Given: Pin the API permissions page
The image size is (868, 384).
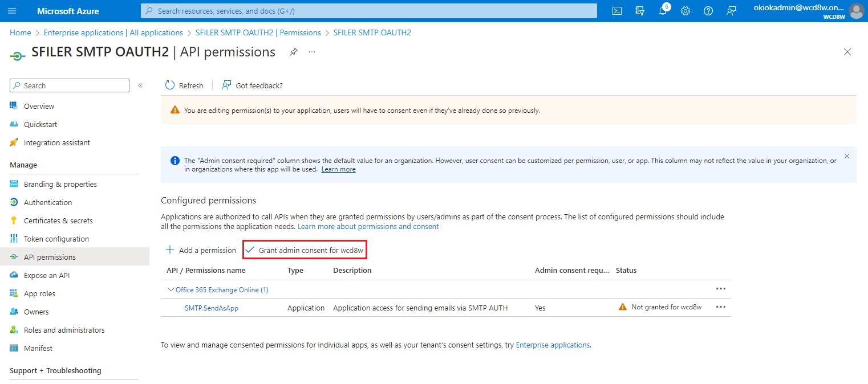Looking at the screenshot, I should (x=293, y=52).
